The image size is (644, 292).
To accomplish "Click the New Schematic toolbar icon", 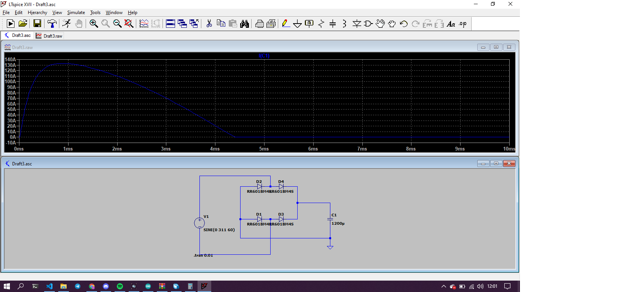I will pyautogui.click(x=11, y=24).
